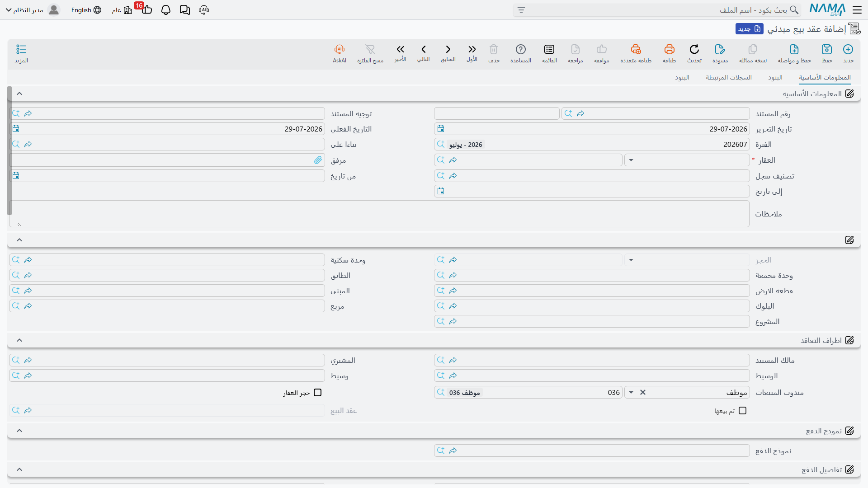Open the notifications bell
This screenshot has height=488, width=868.
166,10
